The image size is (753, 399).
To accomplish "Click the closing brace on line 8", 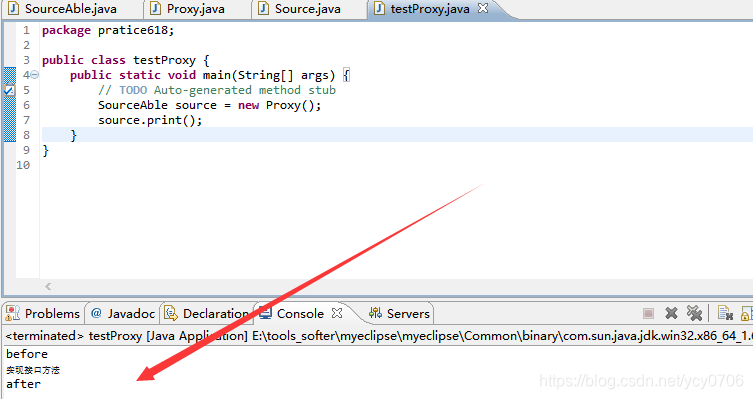I will 73,135.
